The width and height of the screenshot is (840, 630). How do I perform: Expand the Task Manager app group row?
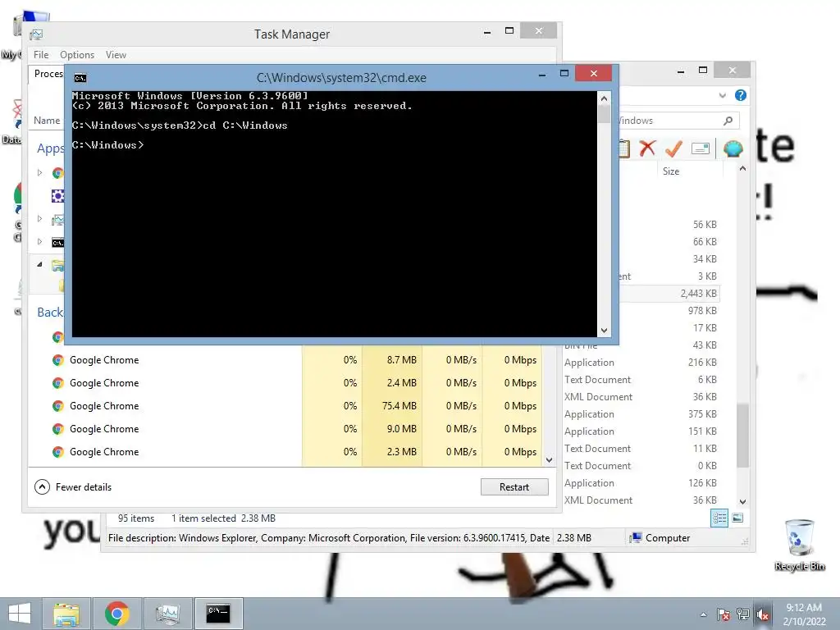pos(39,218)
